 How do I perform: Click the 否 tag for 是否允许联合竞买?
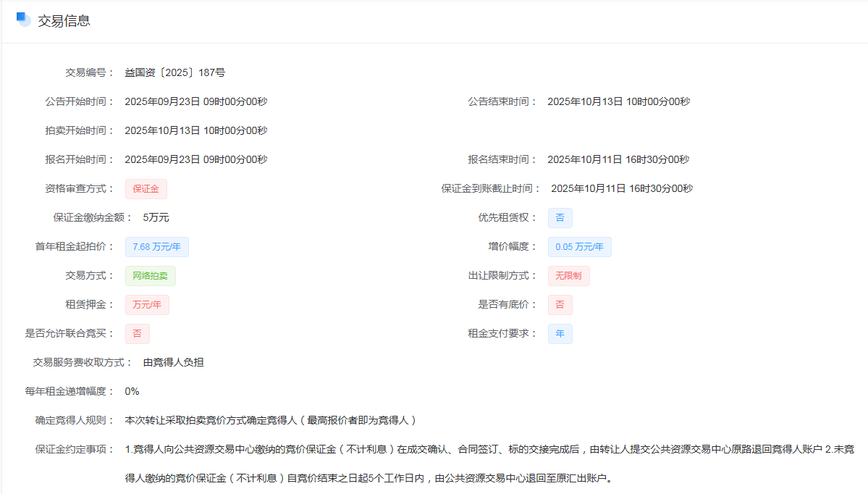tap(137, 334)
